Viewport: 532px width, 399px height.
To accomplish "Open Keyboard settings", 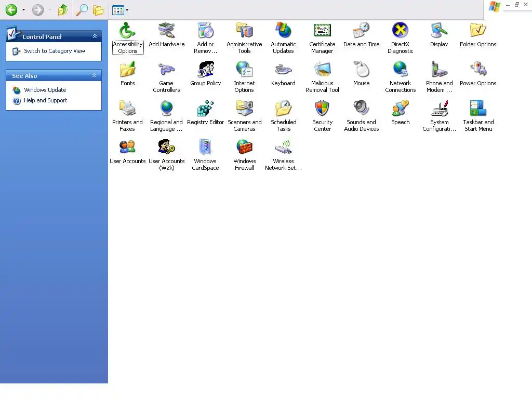I will tap(283, 74).
